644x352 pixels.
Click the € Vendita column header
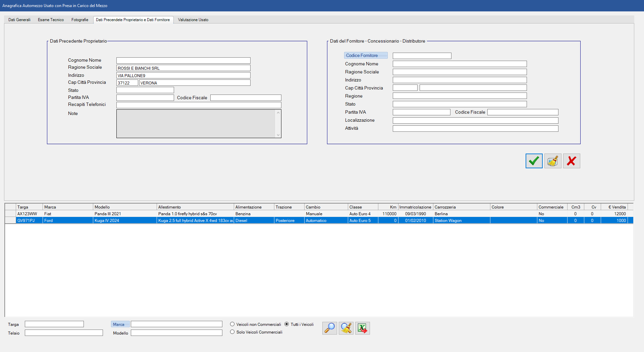coord(614,207)
